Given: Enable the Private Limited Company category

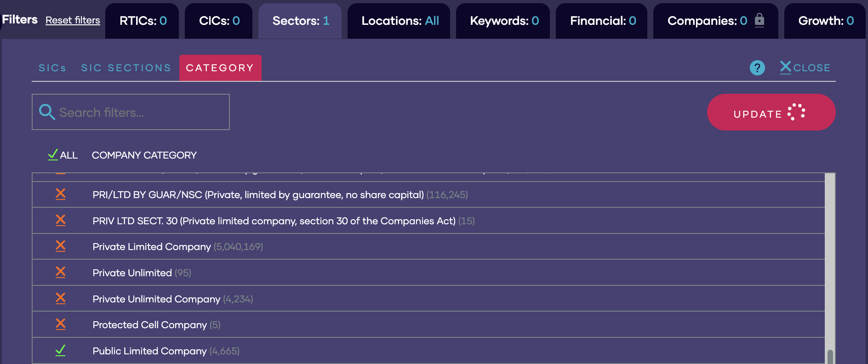Looking at the screenshot, I should tap(60, 246).
